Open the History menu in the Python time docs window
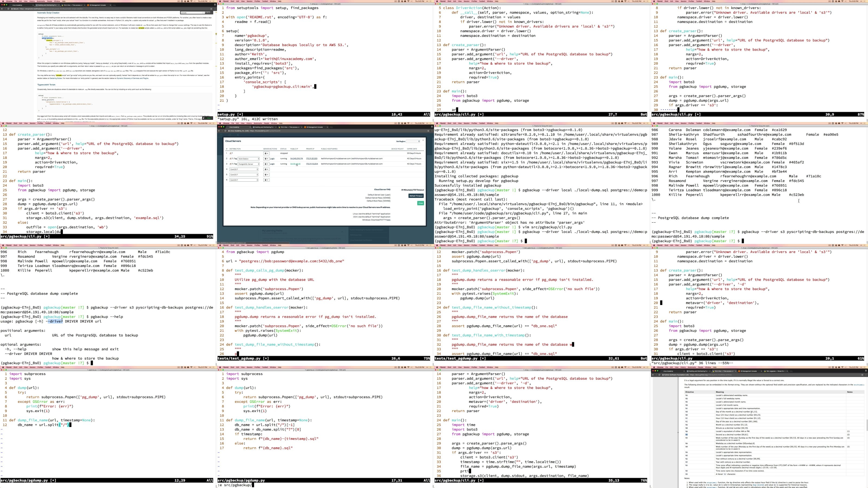This screenshot has width=868, height=488. [683, 367]
